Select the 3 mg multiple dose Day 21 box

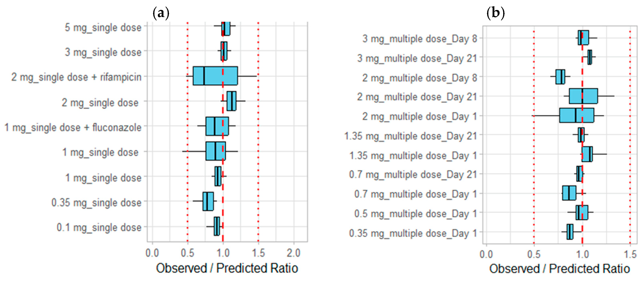tap(590, 57)
